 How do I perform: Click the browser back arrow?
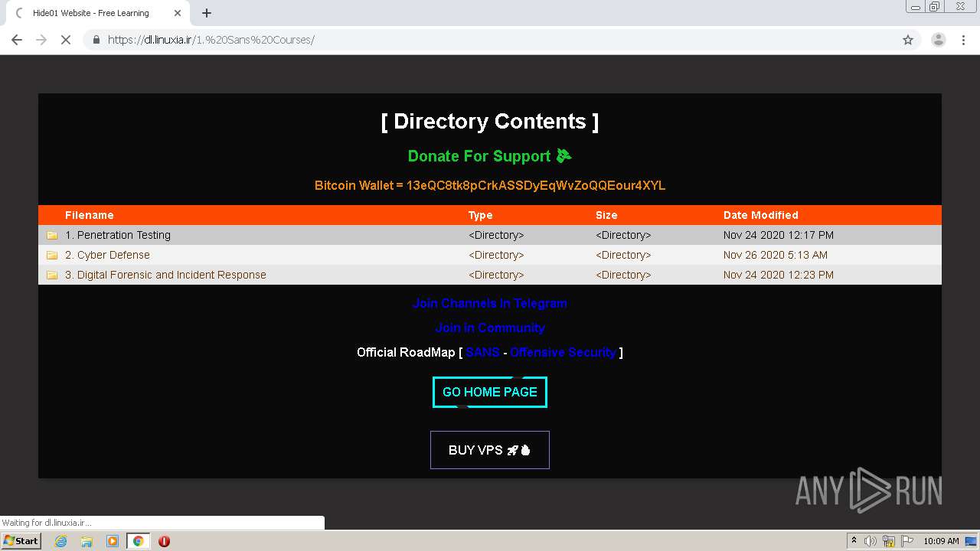17,40
